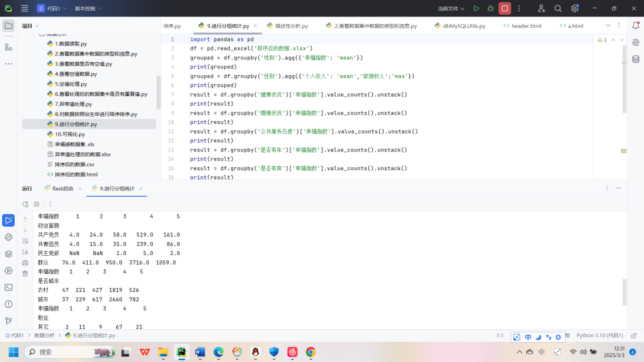Open the main hamburger menu
This screenshot has width=644, height=362.
point(25,8)
